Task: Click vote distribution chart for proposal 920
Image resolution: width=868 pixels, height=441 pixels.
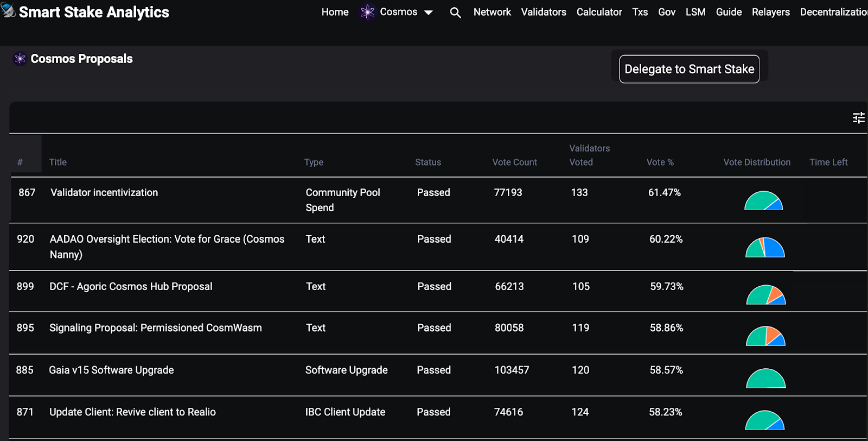Action: [x=765, y=248]
